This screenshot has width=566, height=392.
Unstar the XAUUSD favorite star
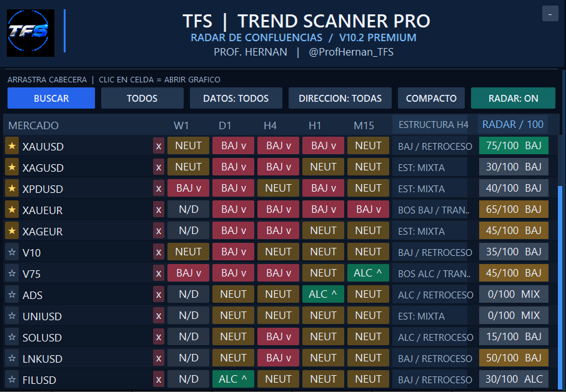11,145
